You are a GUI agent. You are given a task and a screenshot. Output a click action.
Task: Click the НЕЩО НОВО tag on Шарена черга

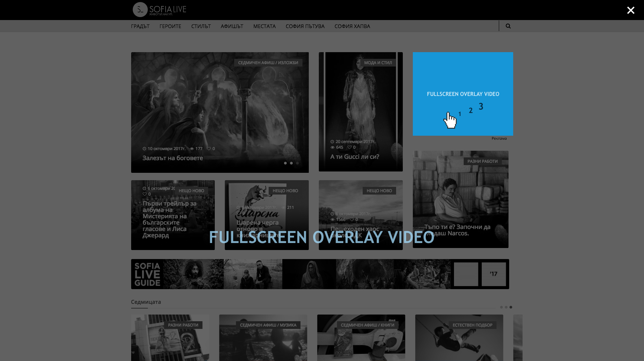285,191
